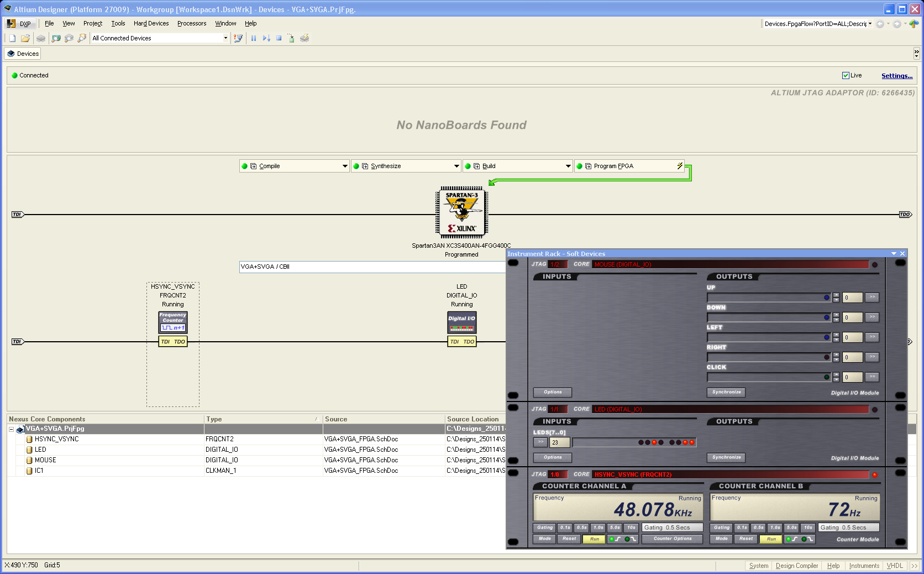Screen dimensions: 924x574
Task: Click the green board devices toolbar icon
Action: click(x=56, y=38)
